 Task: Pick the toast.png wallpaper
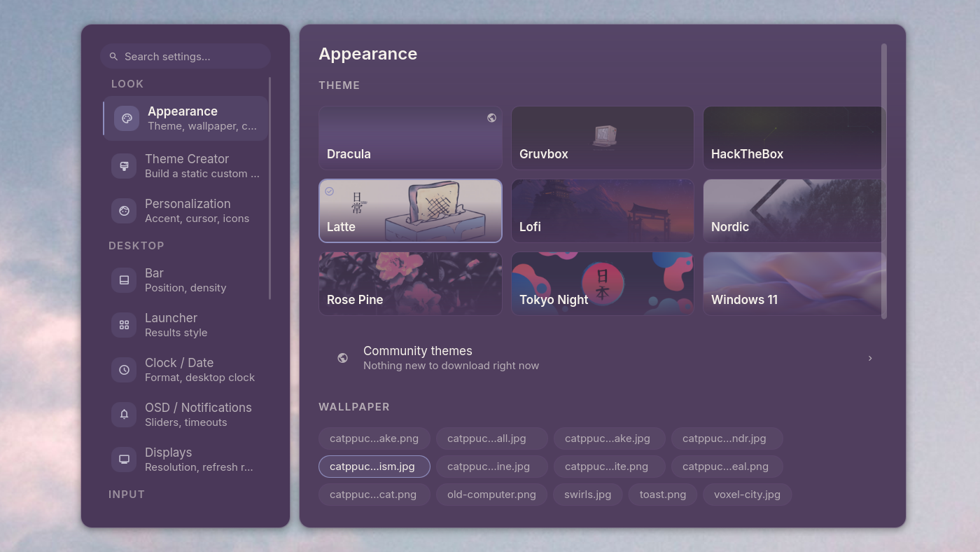coord(663,495)
